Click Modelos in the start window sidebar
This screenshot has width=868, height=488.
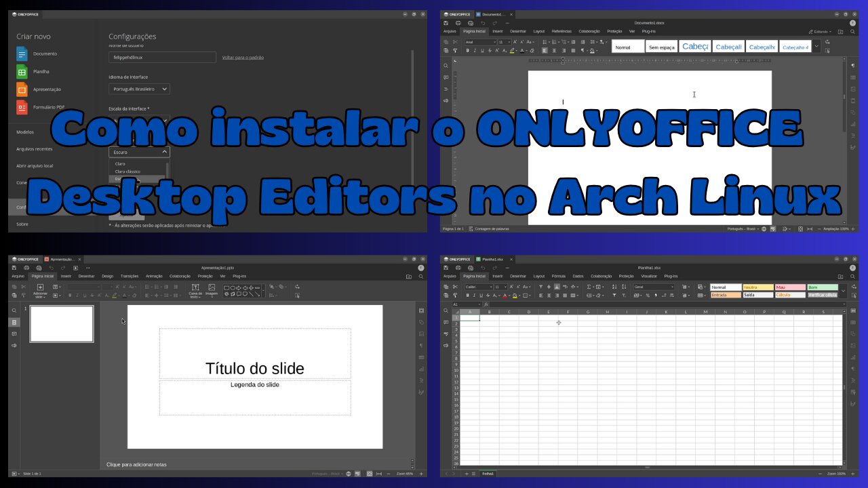pos(25,132)
